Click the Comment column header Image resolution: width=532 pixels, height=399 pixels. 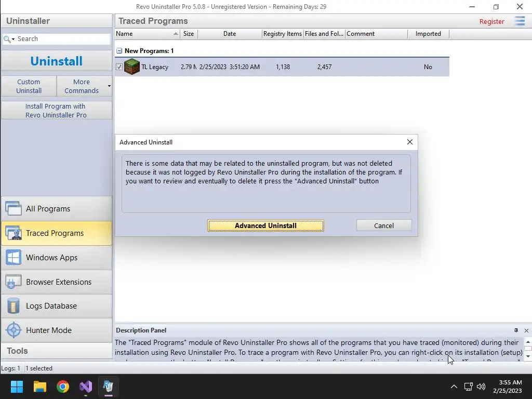376,34
